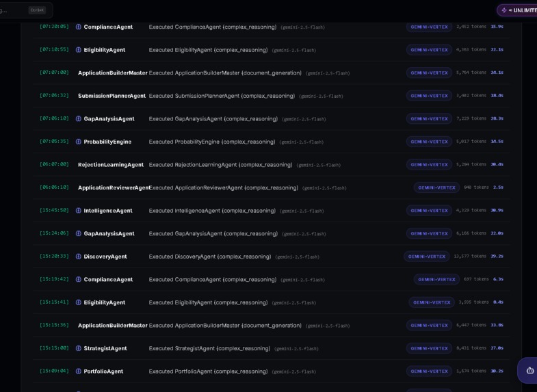The width and height of the screenshot is (537, 392).
Task: Click the brain icon beside GapAnalysisAgent at 15:24:06
Action: (x=79, y=233)
